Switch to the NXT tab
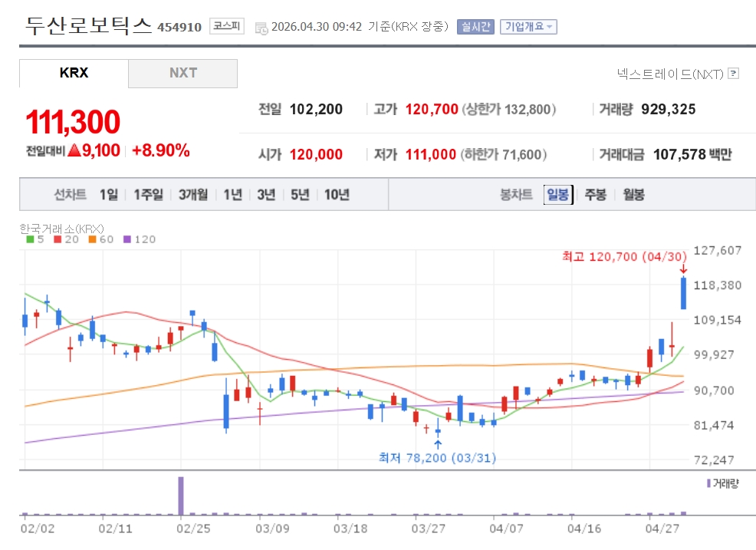Image resolution: width=756 pixels, height=550 pixels. [x=182, y=74]
